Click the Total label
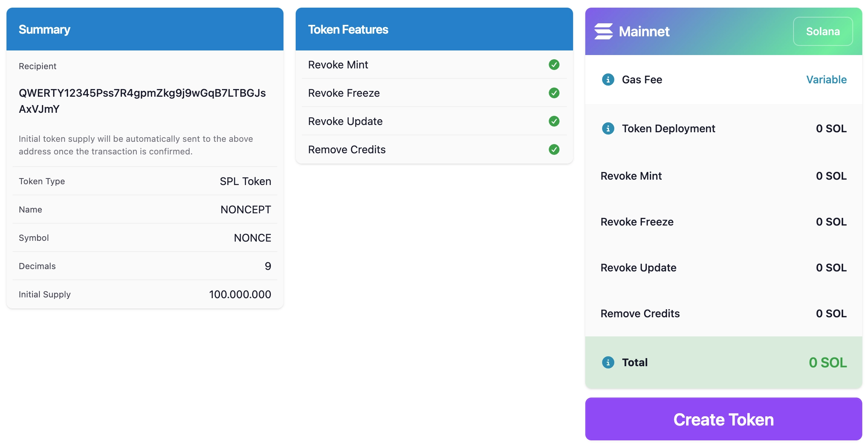Image resolution: width=868 pixels, height=448 pixels. coord(635,362)
